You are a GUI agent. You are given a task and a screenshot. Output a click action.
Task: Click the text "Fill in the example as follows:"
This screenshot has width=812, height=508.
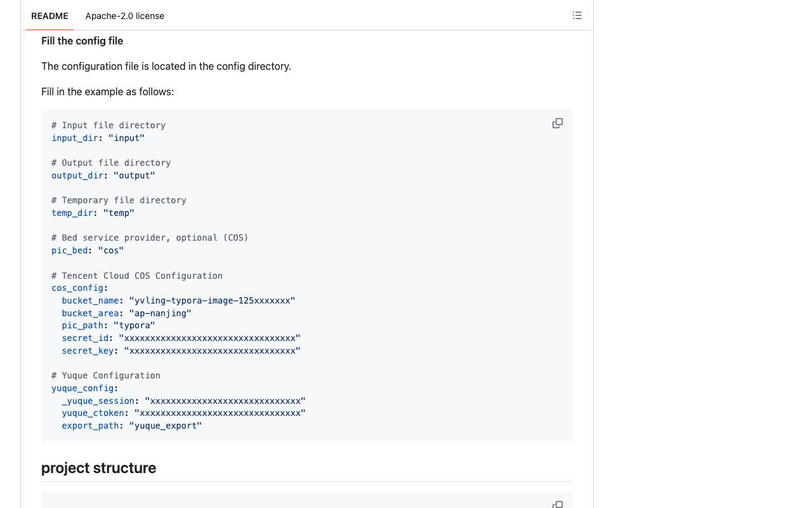[107, 91]
